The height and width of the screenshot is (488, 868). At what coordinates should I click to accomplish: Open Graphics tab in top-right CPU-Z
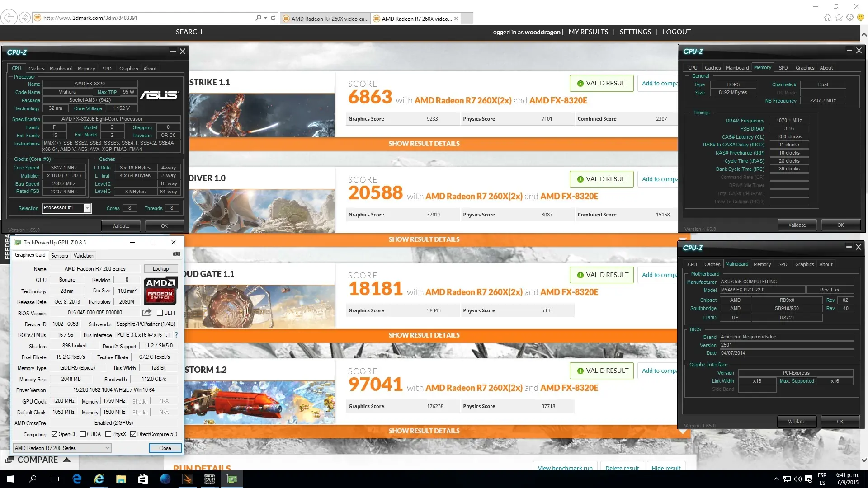tap(805, 68)
